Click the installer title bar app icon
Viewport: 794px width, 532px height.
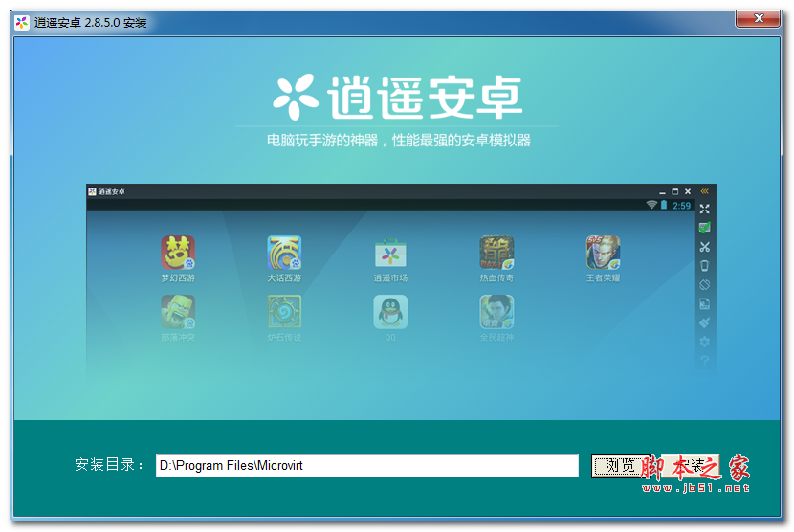coord(22,23)
